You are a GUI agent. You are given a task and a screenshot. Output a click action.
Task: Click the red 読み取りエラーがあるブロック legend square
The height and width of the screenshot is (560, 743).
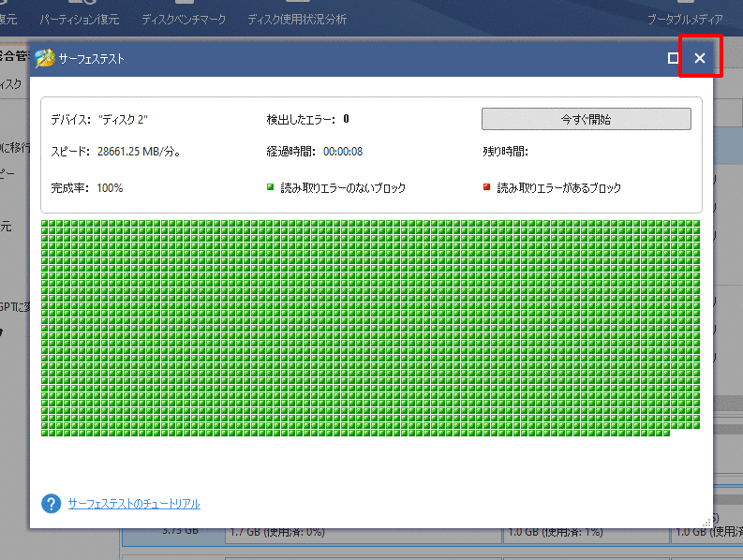(x=486, y=187)
